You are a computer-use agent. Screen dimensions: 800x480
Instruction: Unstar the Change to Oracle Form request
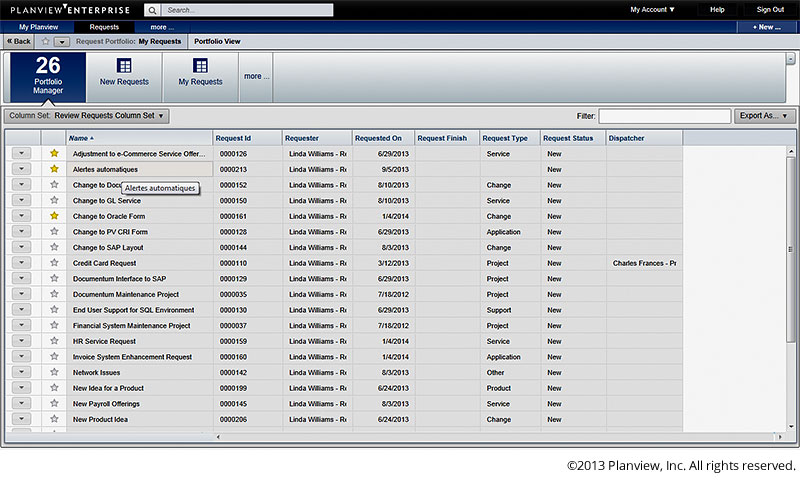54,216
